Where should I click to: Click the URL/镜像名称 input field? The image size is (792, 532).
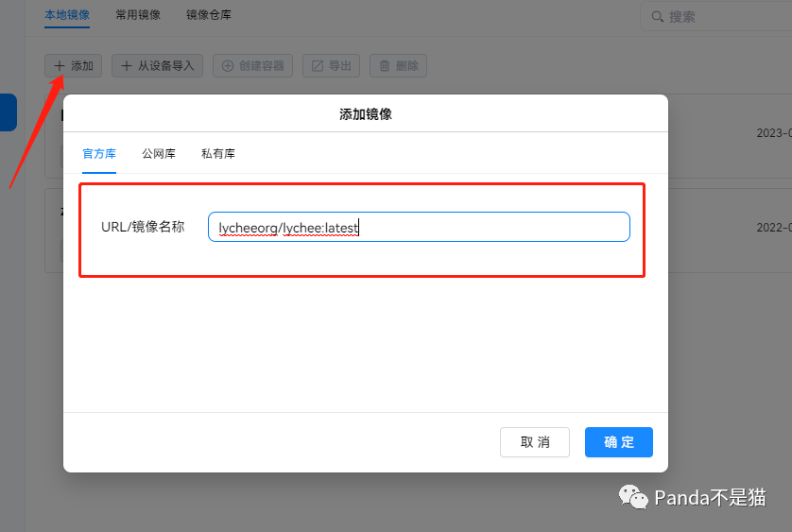[x=419, y=227]
